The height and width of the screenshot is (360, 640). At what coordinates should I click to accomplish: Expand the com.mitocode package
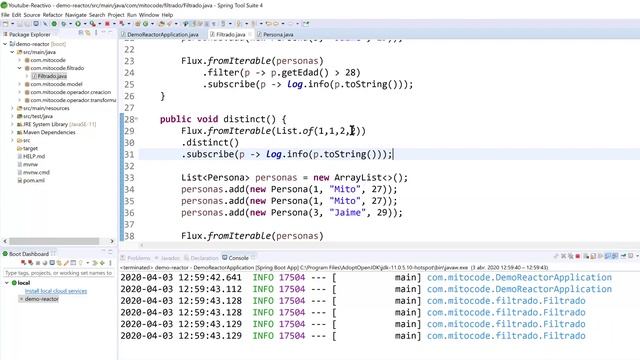point(20,60)
